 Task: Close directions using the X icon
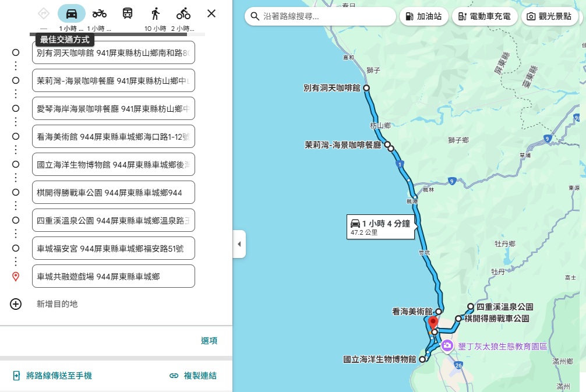click(211, 13)
